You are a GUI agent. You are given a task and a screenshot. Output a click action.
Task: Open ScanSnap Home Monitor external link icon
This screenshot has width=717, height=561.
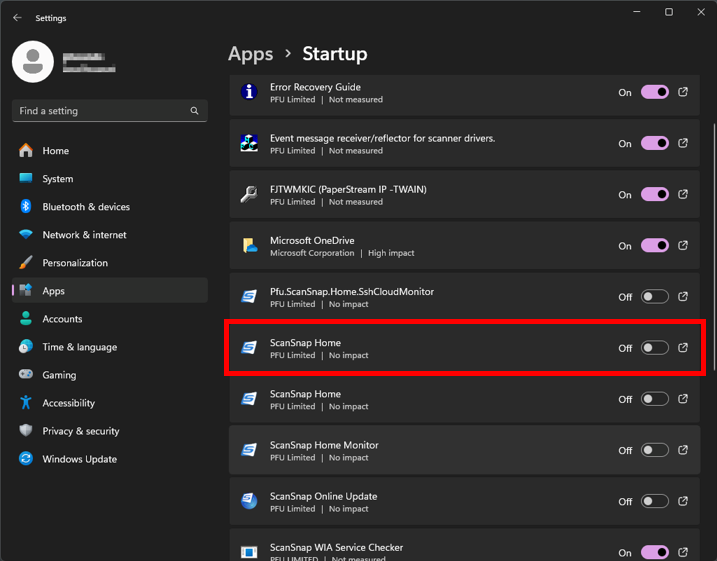(683, 450)
